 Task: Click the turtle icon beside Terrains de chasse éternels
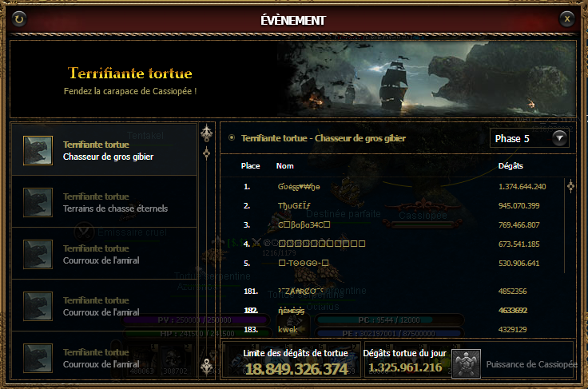pos(38,202)
